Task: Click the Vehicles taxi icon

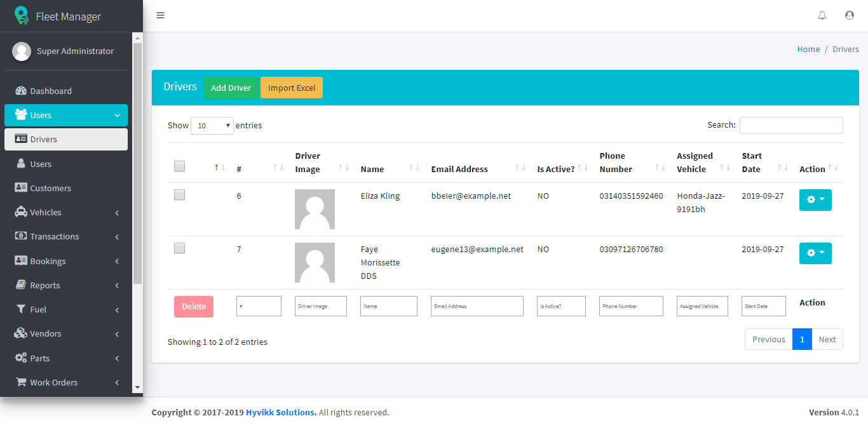Action: [x=21, y=212]
